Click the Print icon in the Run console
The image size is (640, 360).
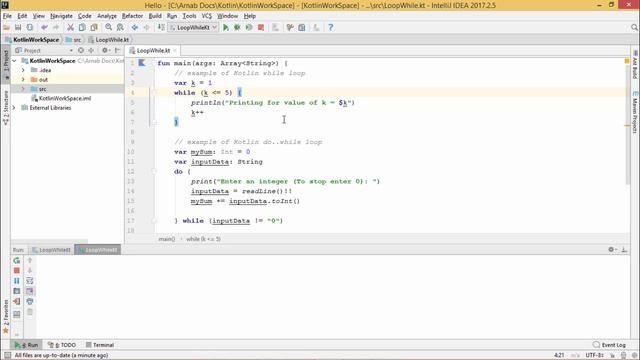pyautogui.click(x=30, y=301)
